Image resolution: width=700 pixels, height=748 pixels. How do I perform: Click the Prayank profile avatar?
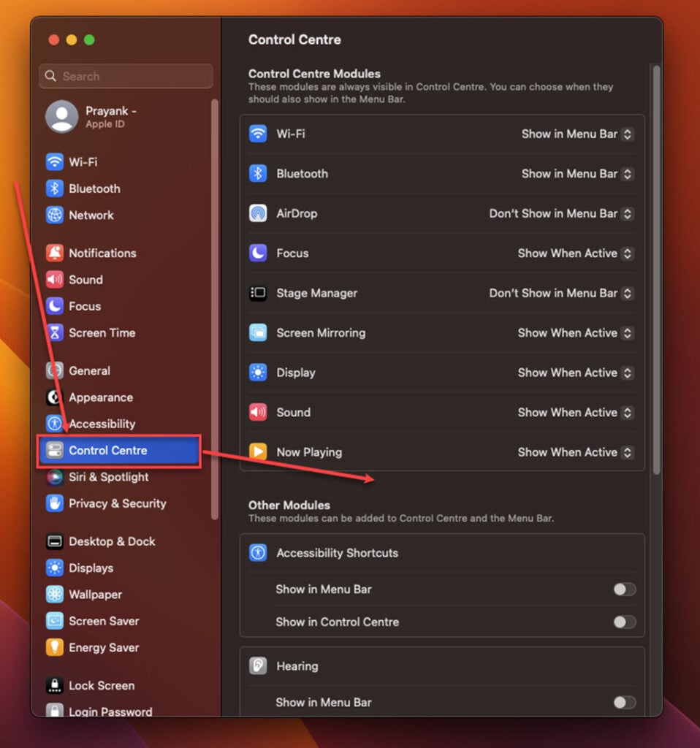(61, 116)
